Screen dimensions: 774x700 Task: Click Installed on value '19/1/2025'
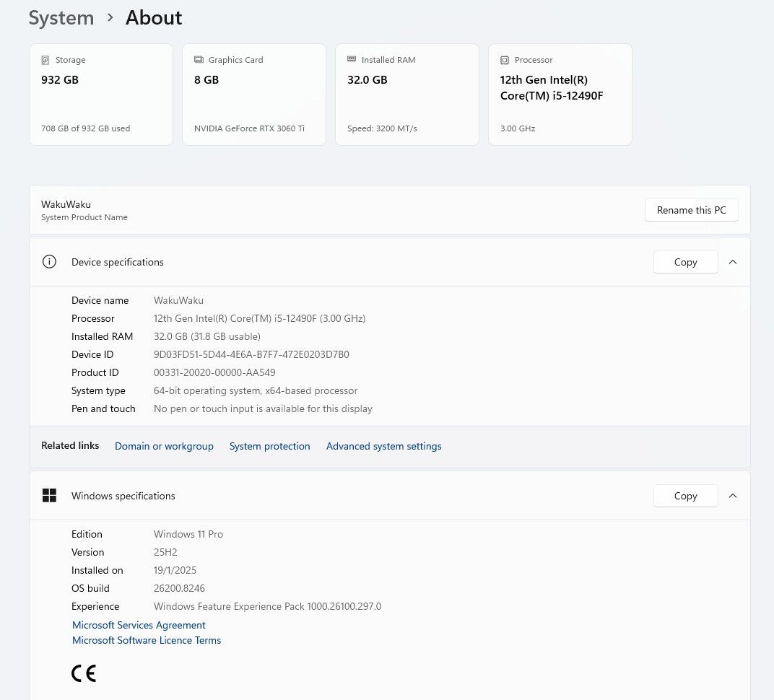point(175,570)
